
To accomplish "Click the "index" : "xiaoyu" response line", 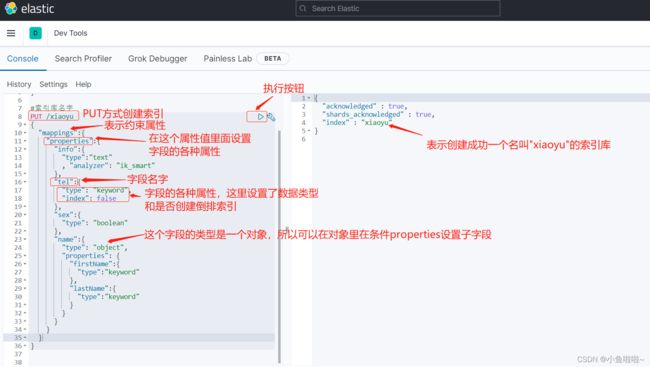I will coord(357,123).
